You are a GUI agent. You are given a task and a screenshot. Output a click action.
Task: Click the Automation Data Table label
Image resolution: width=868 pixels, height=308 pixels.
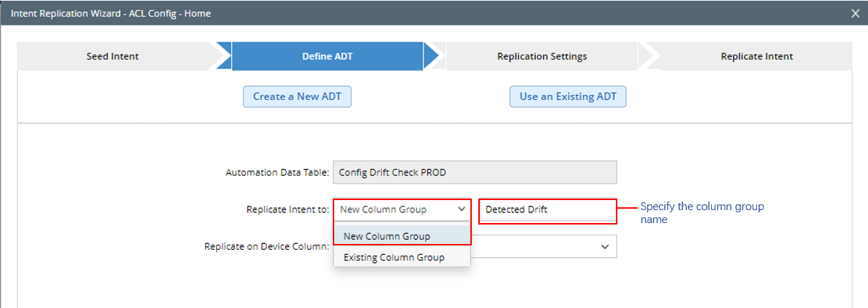click(277, 173)
